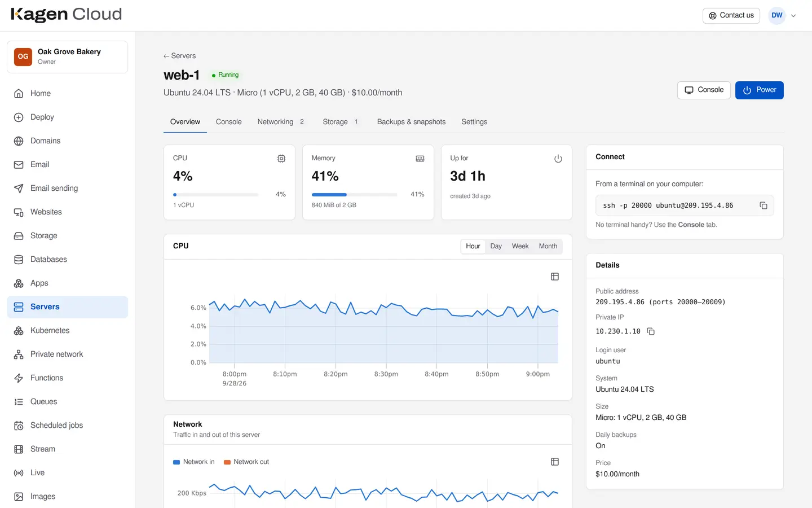Click the CPU usage progress bar
The height and width of the screenshot is (508, 812).
click(x=216, y=195)
